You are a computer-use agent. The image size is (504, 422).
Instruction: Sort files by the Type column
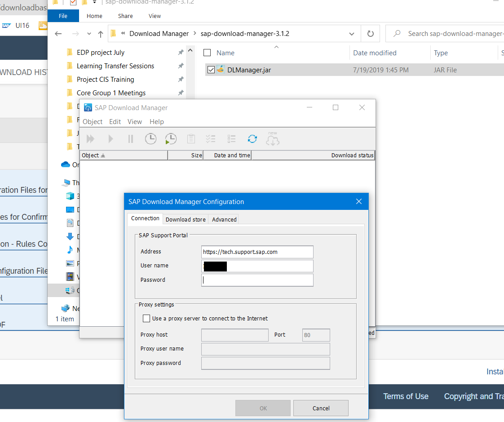[x=441, y=53]
